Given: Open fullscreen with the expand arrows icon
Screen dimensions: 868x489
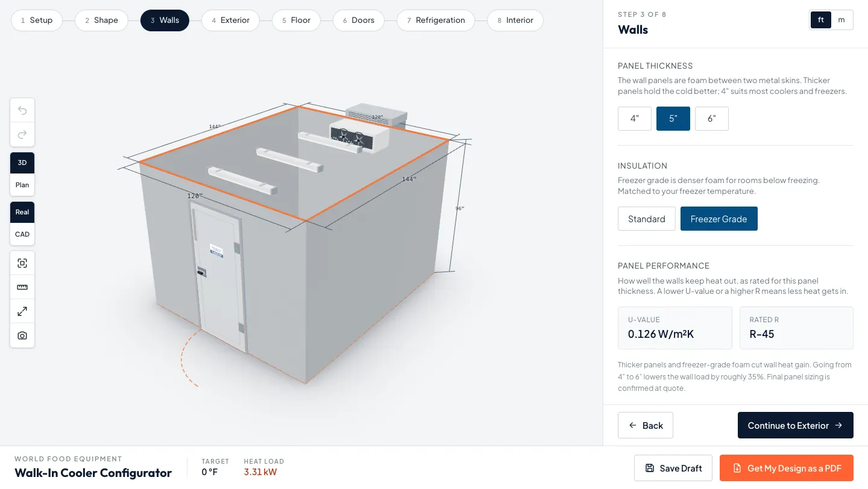Looking at the screenshot, I should click(22, 311).
